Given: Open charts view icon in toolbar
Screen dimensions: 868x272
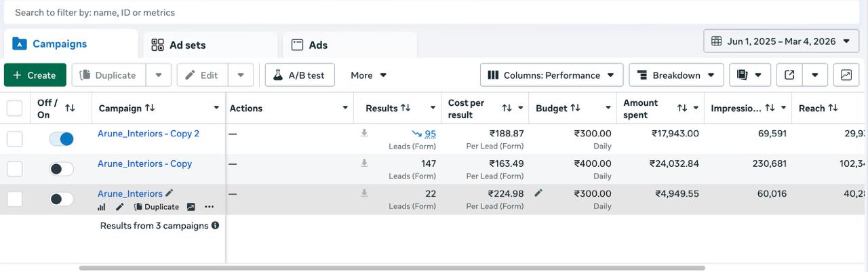Looking at the screenshot, I should point(846,75).
